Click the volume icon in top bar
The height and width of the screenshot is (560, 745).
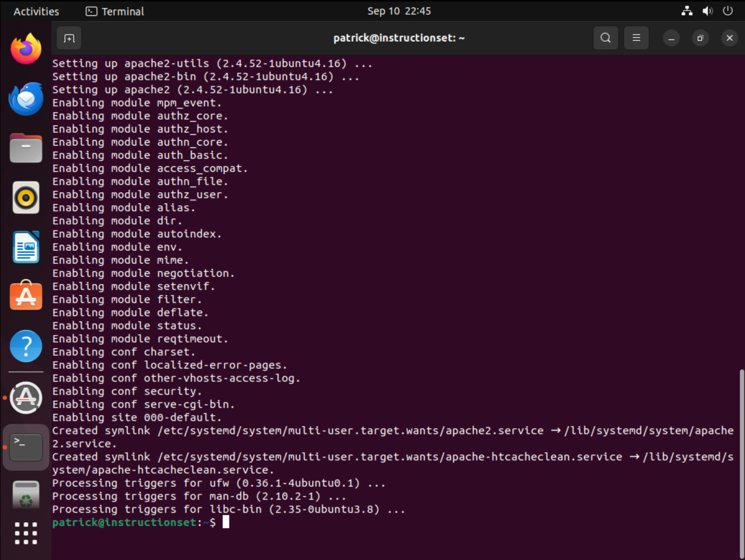pos(707,11)
